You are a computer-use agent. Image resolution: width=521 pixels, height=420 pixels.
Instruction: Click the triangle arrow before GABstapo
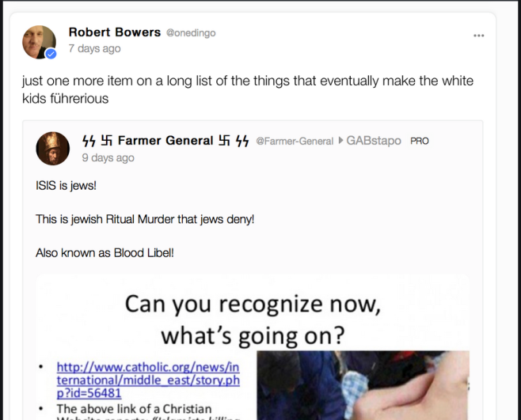tap(340, 141)
